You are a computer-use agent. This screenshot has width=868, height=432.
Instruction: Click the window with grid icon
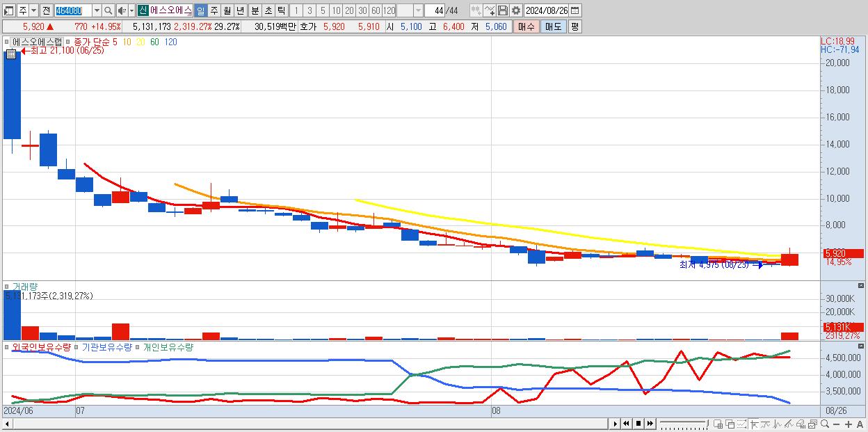click(x=718, y=424)
